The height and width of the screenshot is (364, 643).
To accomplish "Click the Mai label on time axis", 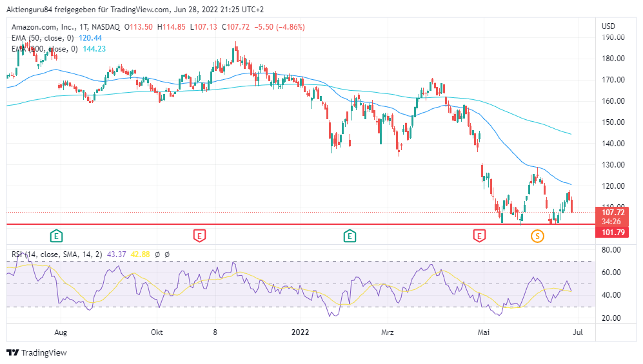I will (484, 332).
